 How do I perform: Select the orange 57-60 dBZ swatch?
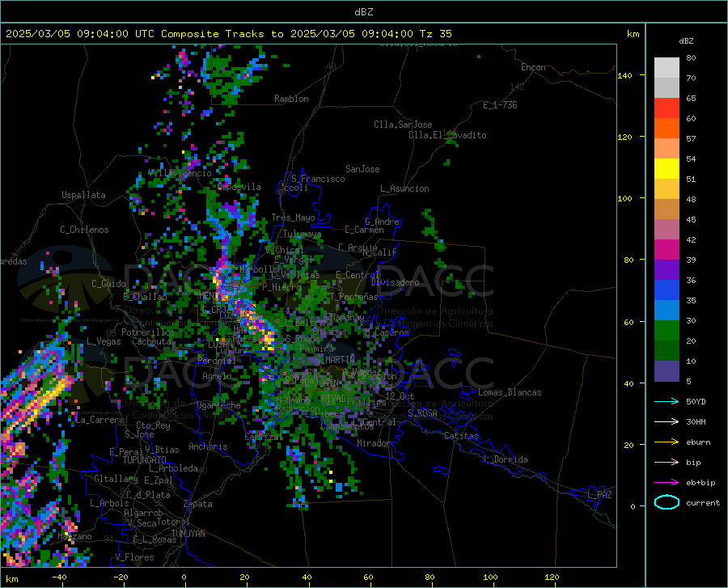(x=667, y=129)
